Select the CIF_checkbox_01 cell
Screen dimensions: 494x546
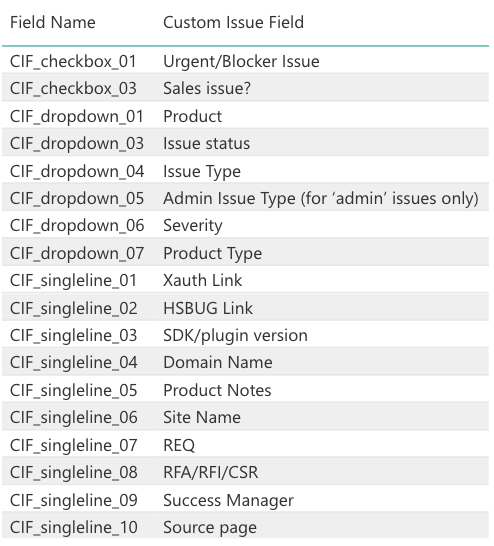click(x=73, y=61)
